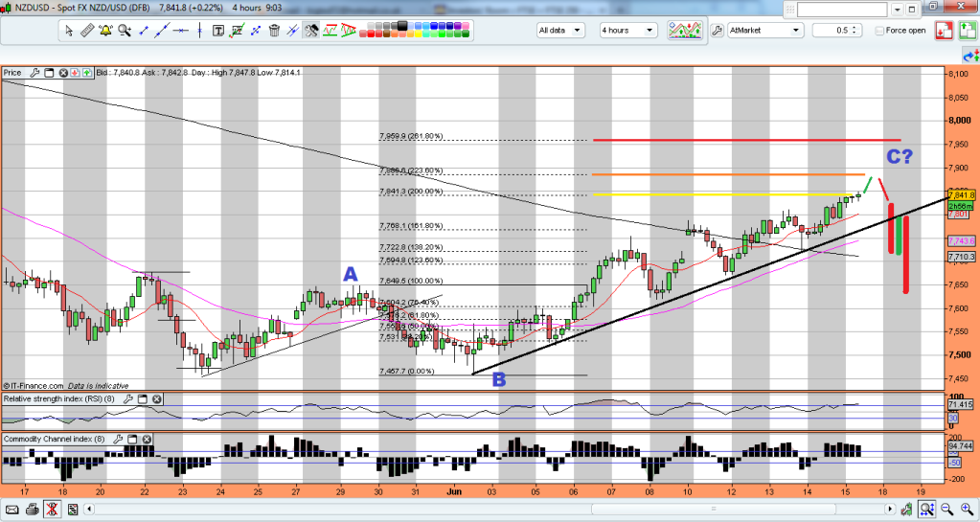Toggle the Force open checkbox
Viewport: 980px width, 522px height.
point(879,31)
